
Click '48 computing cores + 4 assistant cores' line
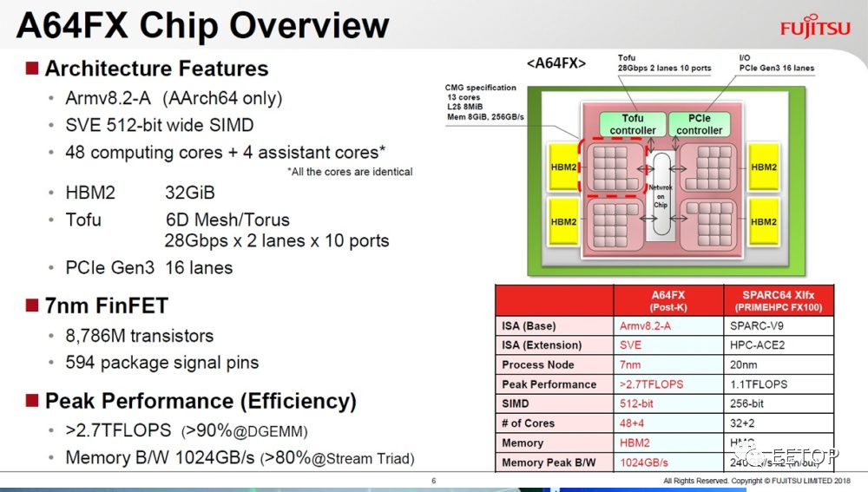click(226, 152)
